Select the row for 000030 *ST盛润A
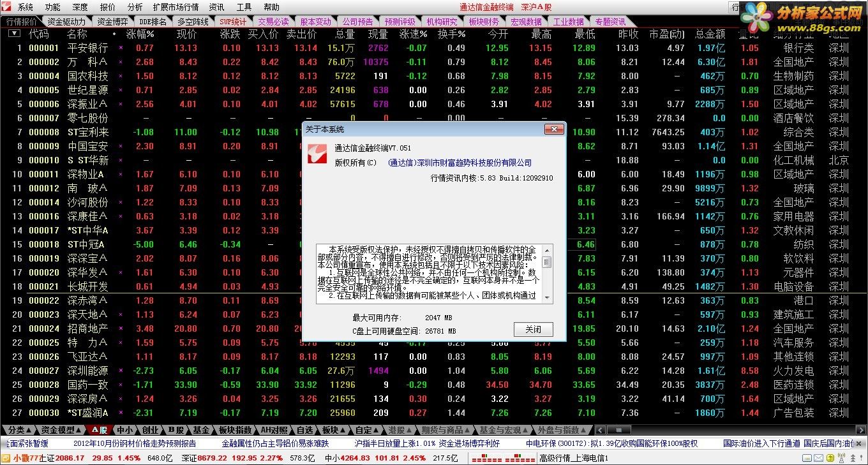 (x=434, y=413)
